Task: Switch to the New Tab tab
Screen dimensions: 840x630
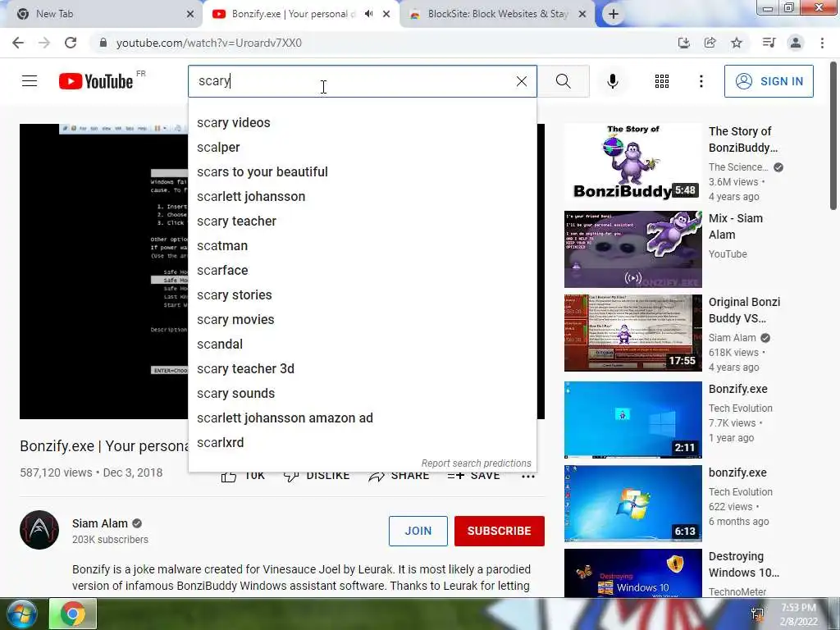Action: point(102,15)
